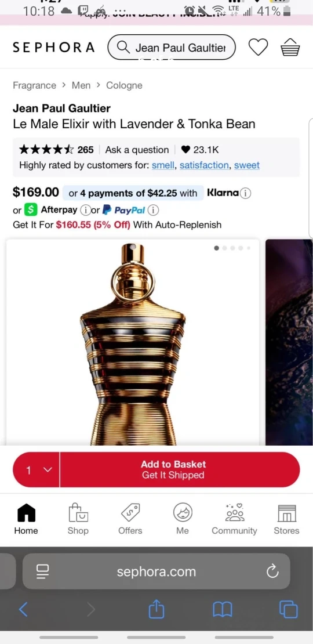Click the Men breadcrumb link

click(81, 85)
